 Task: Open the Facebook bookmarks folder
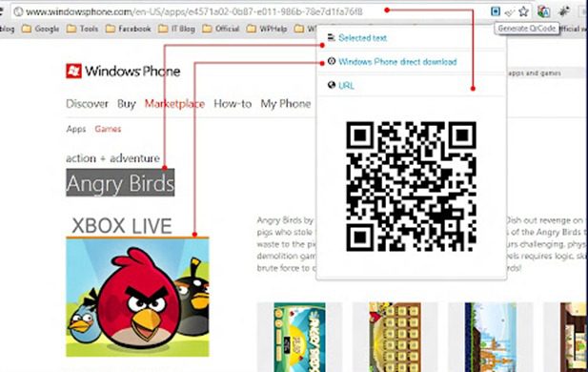pyautogui.click(x=129, y=29)
